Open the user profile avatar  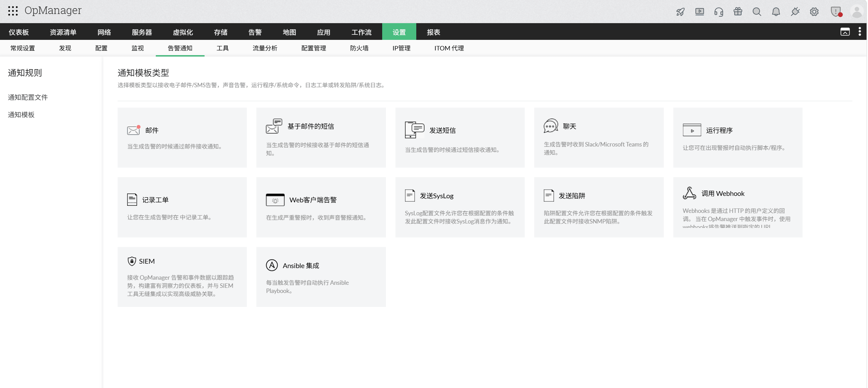pos(856,12)
